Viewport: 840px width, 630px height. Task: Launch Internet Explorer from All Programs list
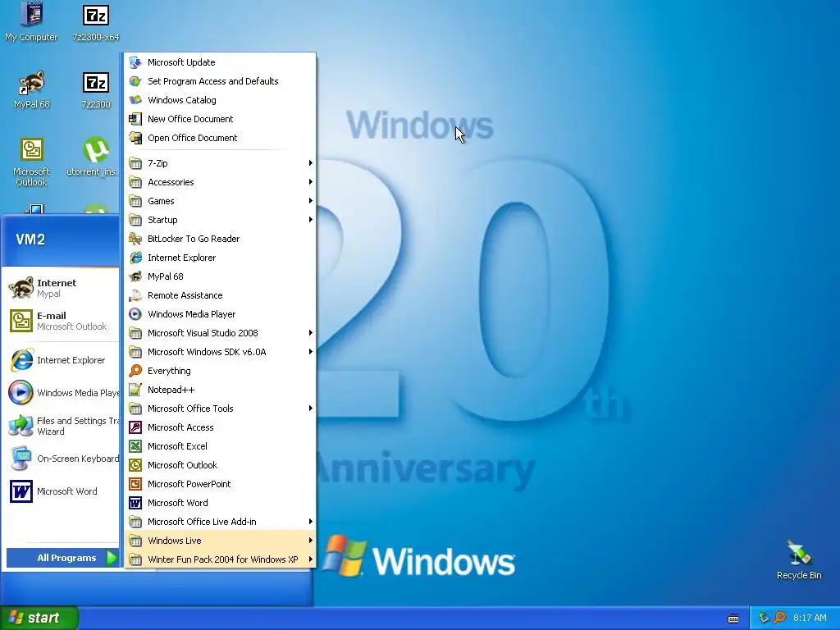click(220, 257)
